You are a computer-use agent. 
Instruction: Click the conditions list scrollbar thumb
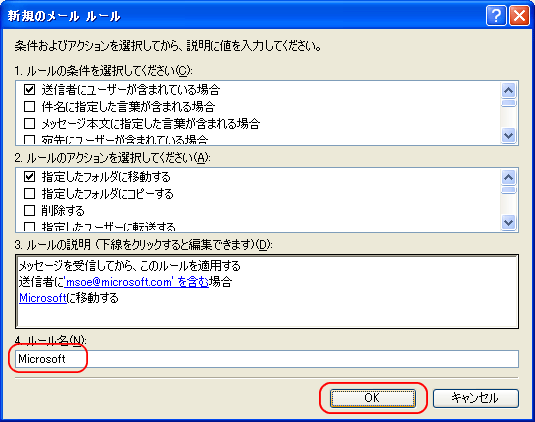click(x=508, y=103)
